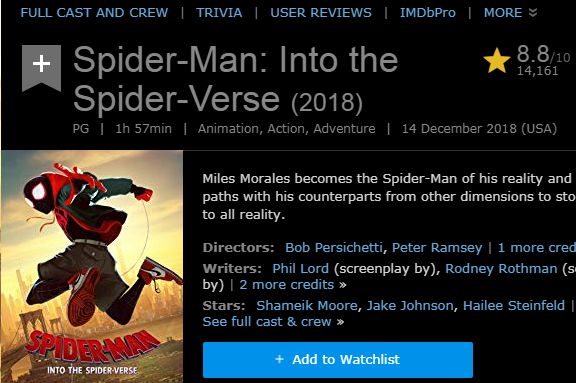Viewport: 576px width, 383px height.
Task: Open director Bob Persichetti's page
Action: (x=334, y=247)
